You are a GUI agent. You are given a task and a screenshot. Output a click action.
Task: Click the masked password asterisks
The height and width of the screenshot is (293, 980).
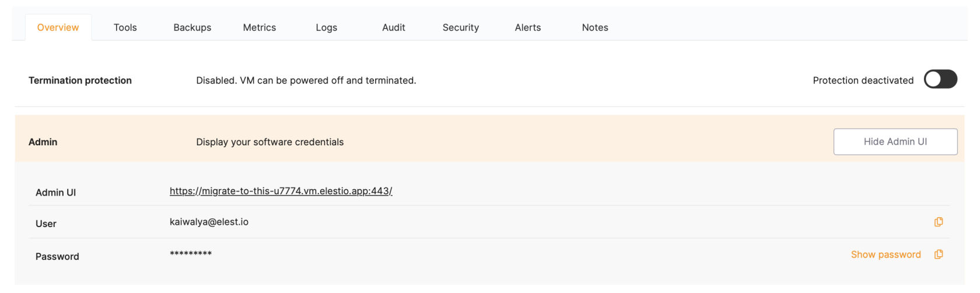click(x=191, y=254)
